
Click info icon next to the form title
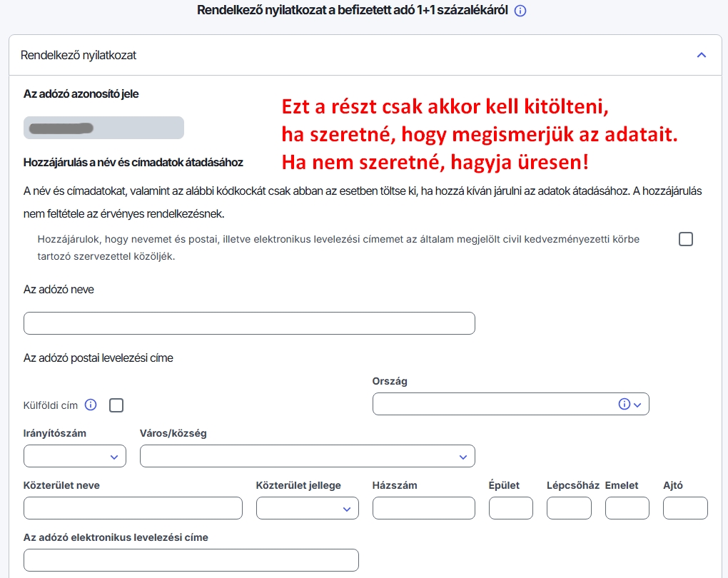(520, 11)
